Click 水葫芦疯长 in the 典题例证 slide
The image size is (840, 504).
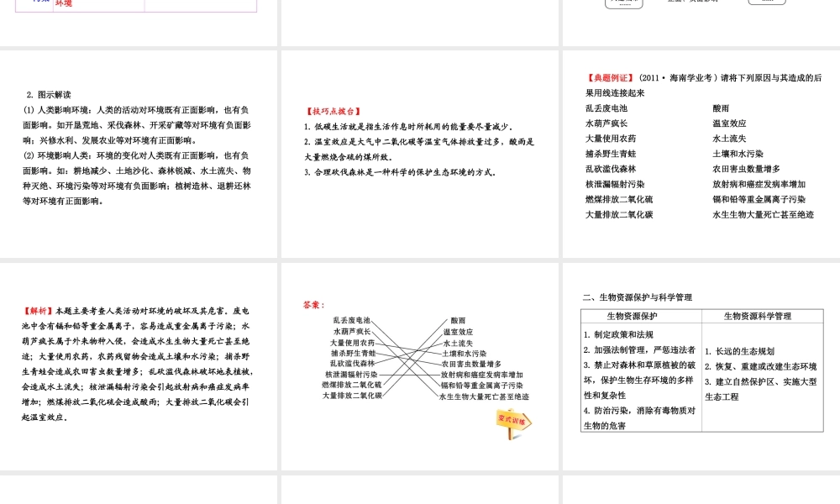tap(606, 123)
